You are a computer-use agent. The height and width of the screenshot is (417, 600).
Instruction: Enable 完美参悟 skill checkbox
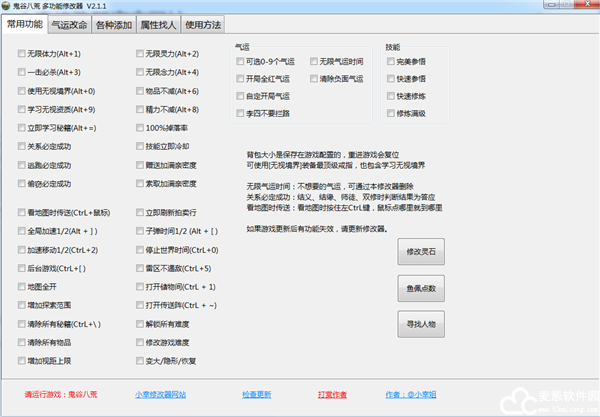tap(389, 64)
